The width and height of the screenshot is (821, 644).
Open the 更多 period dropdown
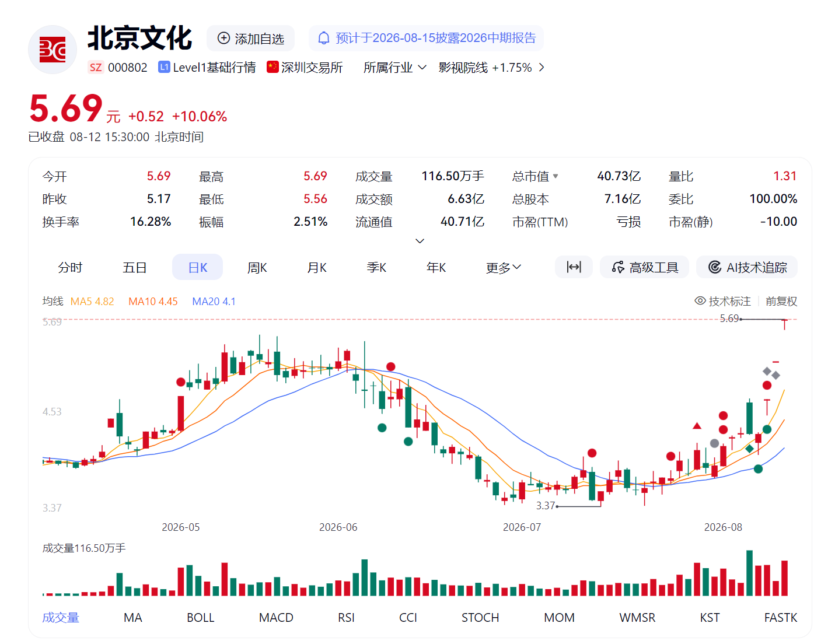pos(504,267)
